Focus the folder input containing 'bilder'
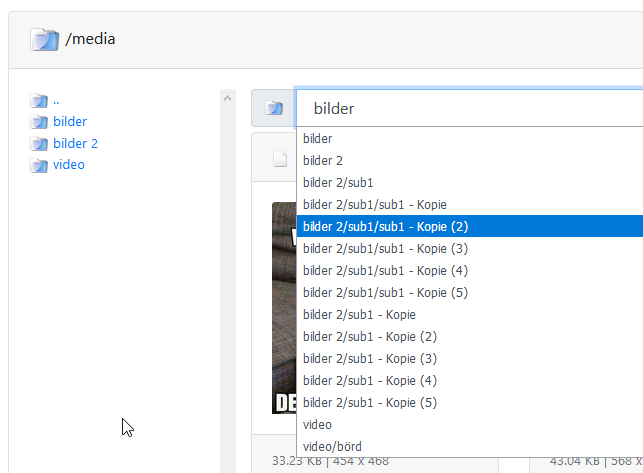 click(x=470, y=108)
